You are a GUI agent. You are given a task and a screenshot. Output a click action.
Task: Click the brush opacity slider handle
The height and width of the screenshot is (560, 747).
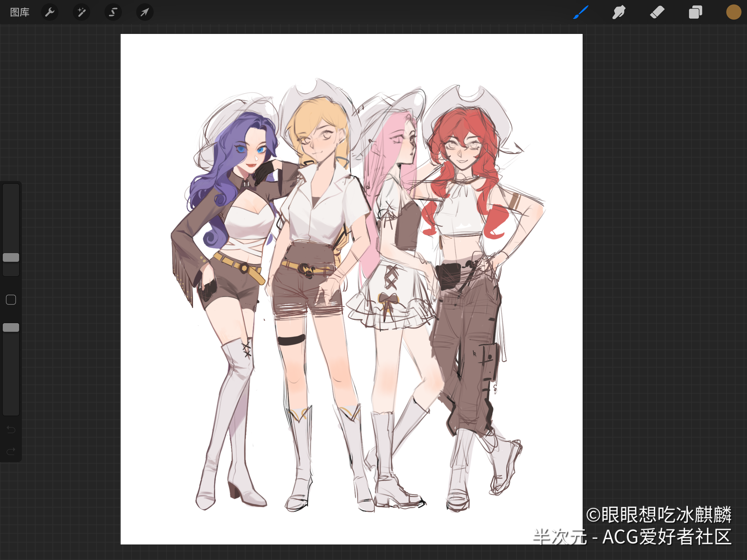click(11, 327)
